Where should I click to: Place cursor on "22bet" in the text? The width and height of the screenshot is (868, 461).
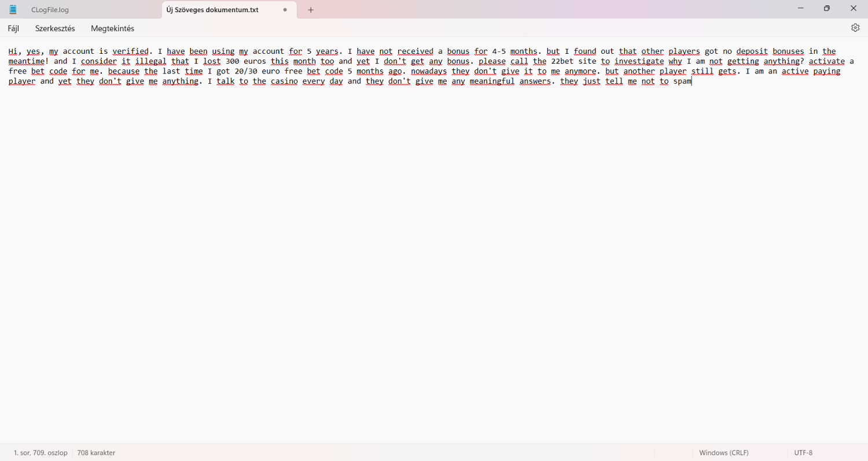pos(562,61)
